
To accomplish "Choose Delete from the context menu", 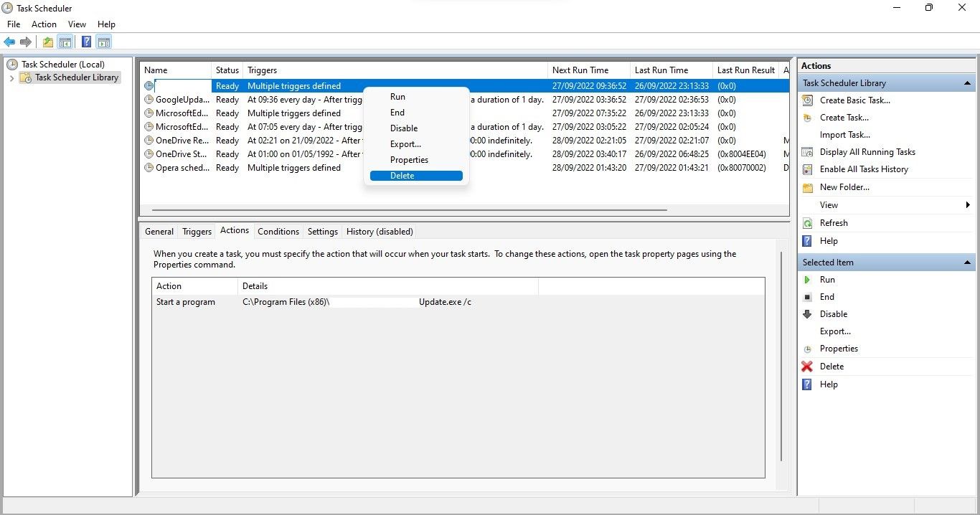I will pos(402,176).
